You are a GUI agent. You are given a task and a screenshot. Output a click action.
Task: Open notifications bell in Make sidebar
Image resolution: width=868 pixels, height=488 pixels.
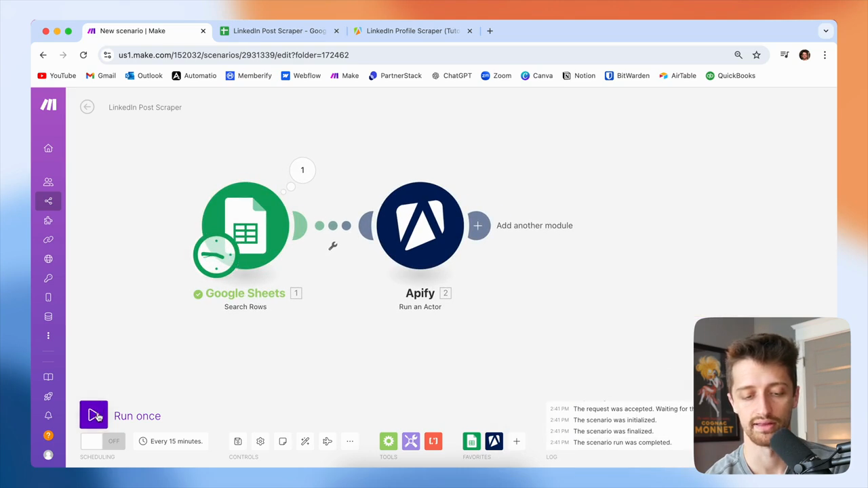tap(48, 415)
